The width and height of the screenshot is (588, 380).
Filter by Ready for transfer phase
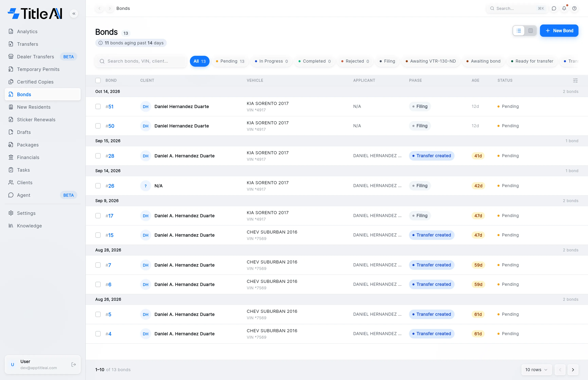(532, 61)
